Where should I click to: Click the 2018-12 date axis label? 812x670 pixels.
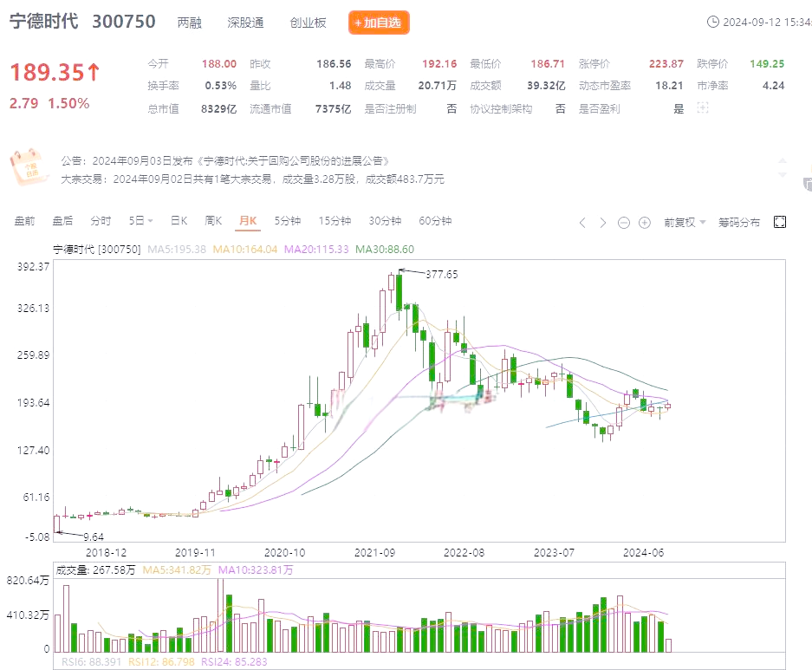(x=106, y=553)
